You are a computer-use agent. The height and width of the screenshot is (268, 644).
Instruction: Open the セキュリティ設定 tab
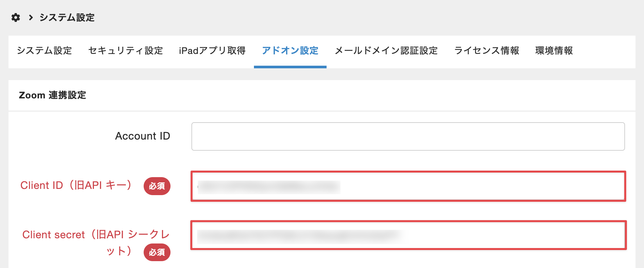pos(126,51)
